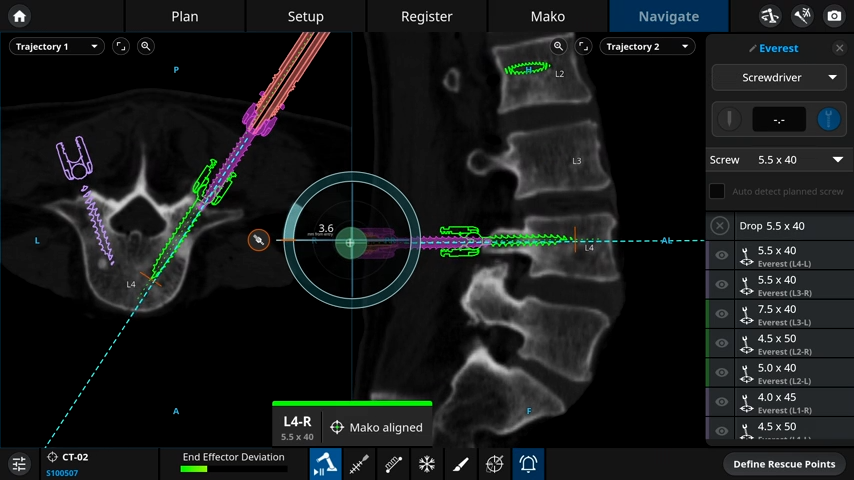Click the screw icon of the 4.0 x 45 L1-R row
Screen dimensions: 854x480
[746, 403]
